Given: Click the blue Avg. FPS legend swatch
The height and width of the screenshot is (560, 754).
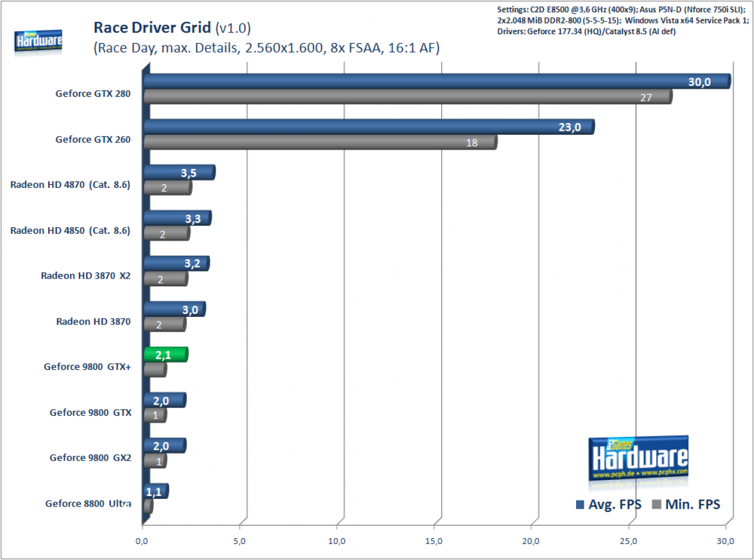Looking at the screenshot, I should click(x=579, y=505).
